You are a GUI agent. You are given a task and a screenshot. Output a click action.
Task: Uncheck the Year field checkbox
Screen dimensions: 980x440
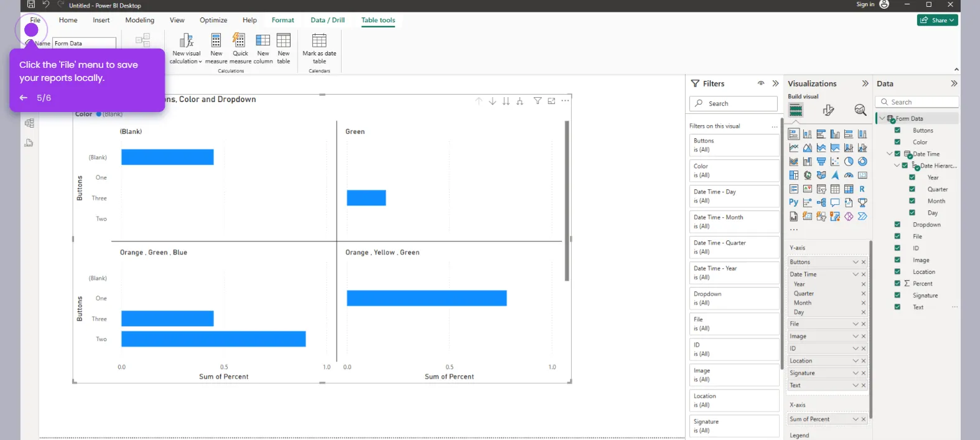912,177
